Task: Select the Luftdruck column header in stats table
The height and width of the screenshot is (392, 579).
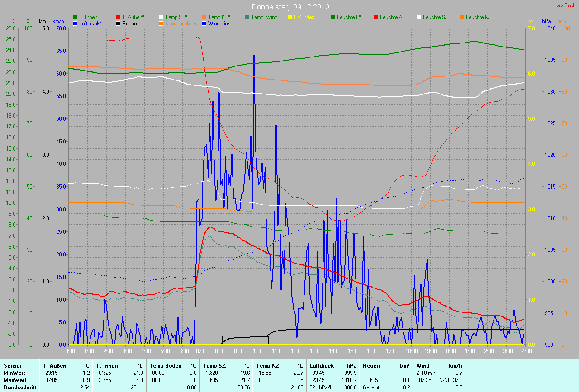Action: (x=322, y=366)
